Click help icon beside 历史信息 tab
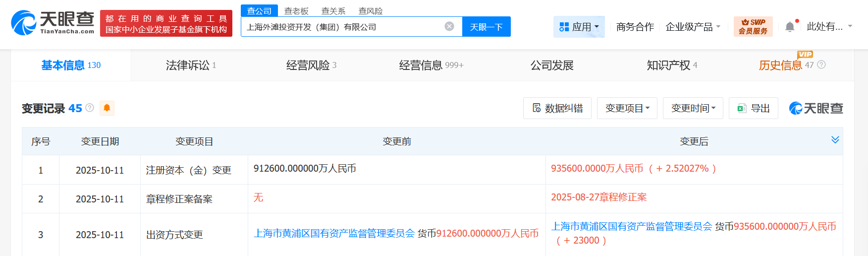 [821, 65]
